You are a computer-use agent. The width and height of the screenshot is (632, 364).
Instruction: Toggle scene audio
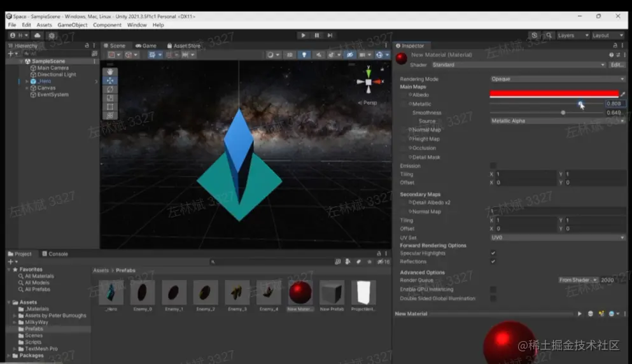[318, 55]
